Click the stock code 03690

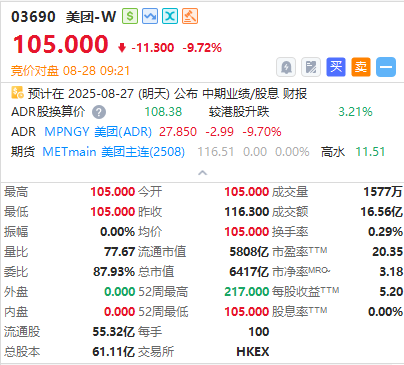point(33,17)
